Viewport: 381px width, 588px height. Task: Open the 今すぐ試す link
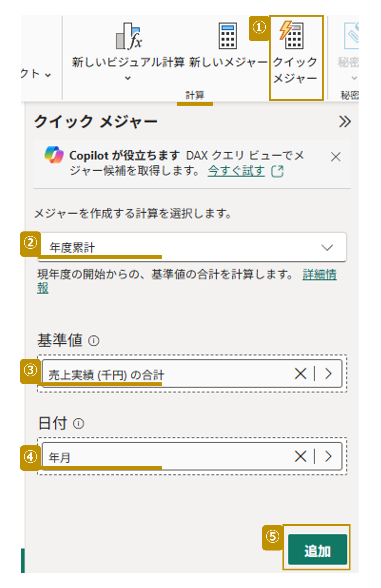236,171
